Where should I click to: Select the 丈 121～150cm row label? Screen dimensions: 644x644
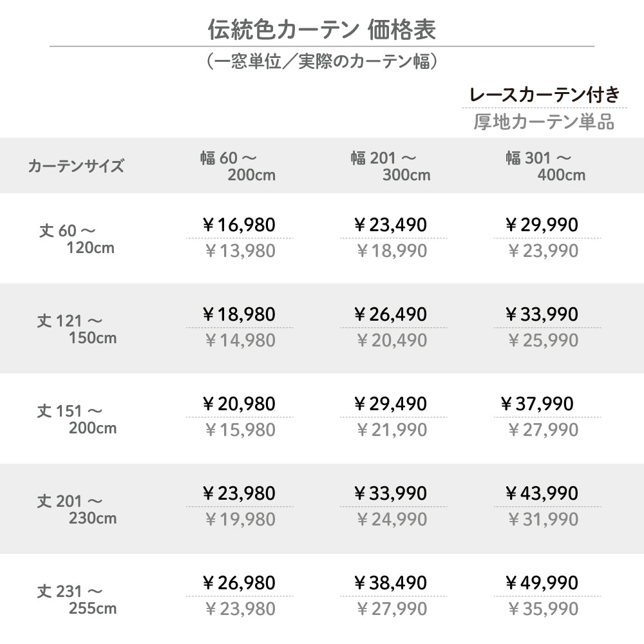(77, 328)
